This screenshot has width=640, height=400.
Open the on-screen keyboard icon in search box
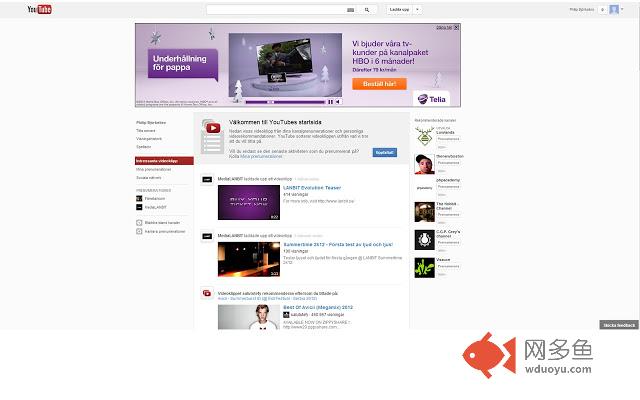tap(350, 10)
